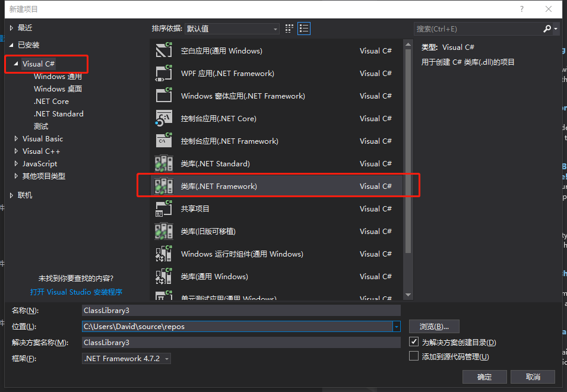Click the WPF 应用(.NET Framework) template icon
The height and width of the screenshot is (392, 567).
164,73
